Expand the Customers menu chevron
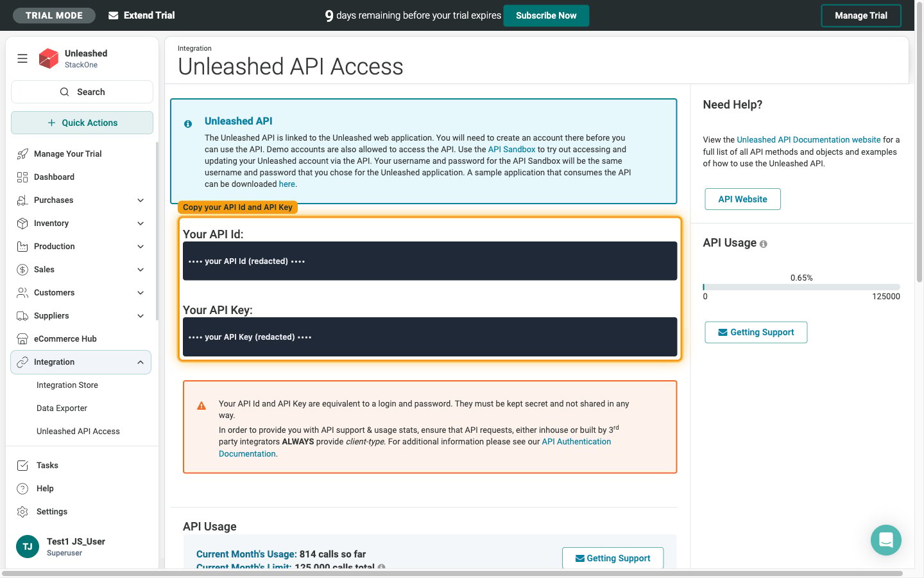 click(x=141, y=293)
